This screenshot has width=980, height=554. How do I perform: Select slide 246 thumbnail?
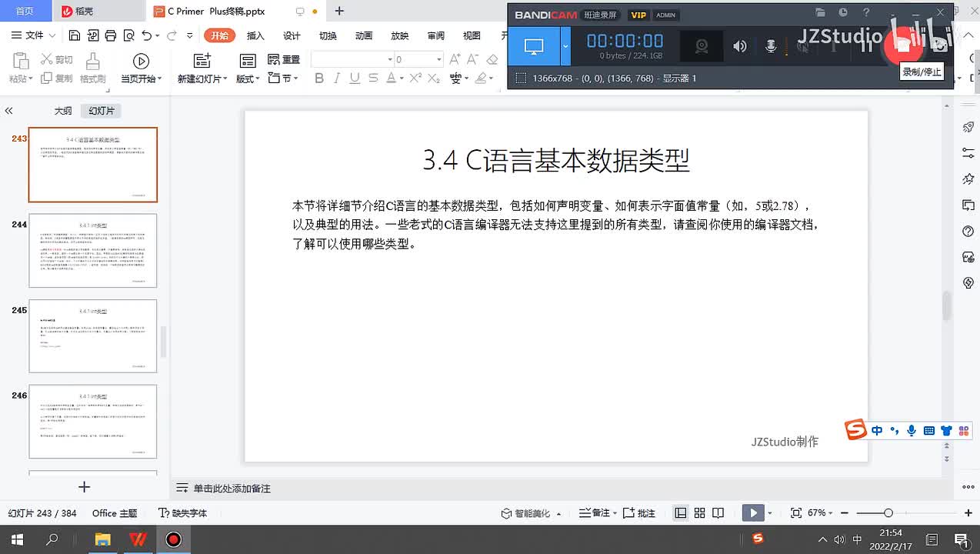coord(93,422)
